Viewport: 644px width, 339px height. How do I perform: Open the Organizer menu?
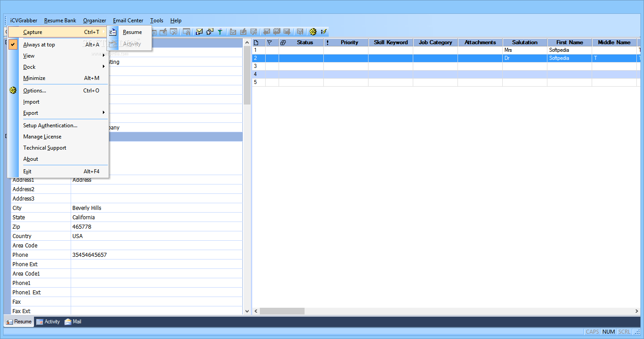[x=94, y=21]
